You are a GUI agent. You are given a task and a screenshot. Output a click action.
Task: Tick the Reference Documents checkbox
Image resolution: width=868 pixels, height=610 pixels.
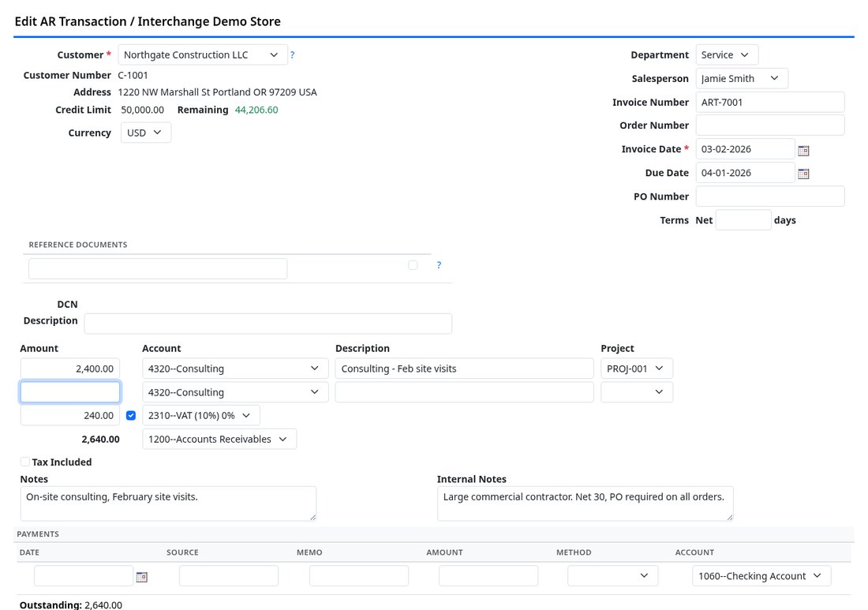coord(413,265)
